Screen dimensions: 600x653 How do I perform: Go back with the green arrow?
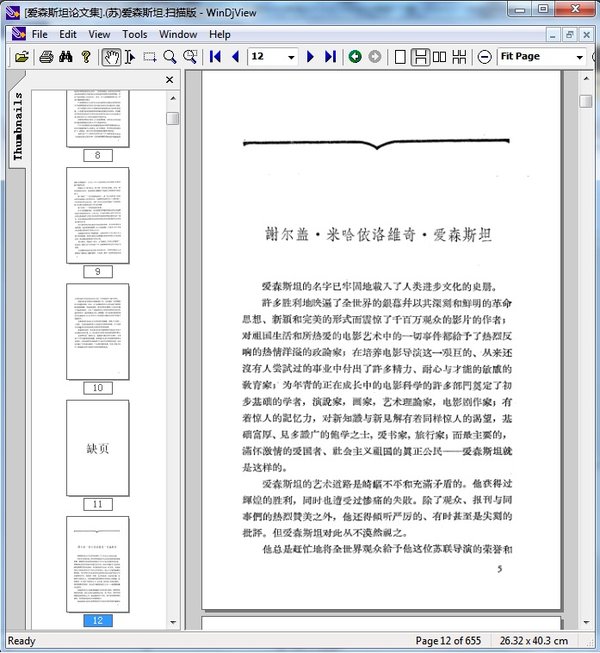[x=355, y=57]
